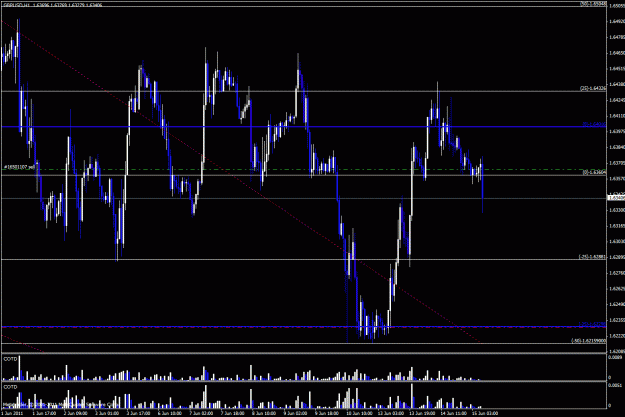Select the thick blue horizontal line near 1.6403
This screenshot has width=625, height=417.
pos(303,127)
